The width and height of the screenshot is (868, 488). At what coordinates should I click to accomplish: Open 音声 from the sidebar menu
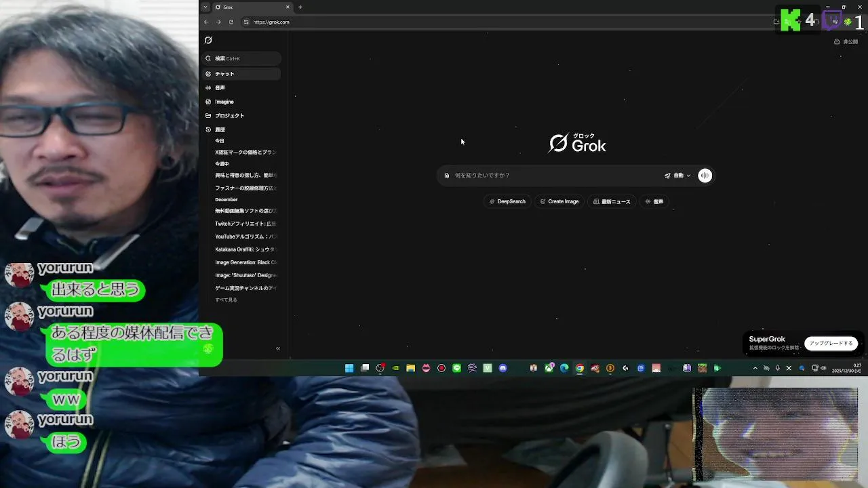242,87
